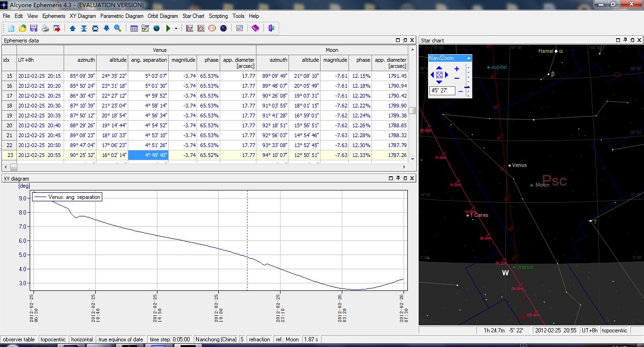Collapse the Nav/Zoom box
The width and height of the screenshot is (644, 347).
tap(469, 58)
